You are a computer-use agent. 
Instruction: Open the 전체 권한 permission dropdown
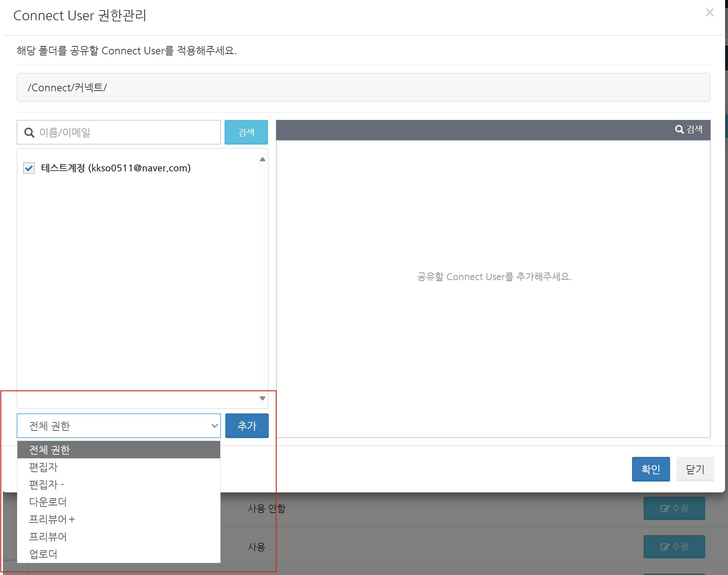point(119,426)
